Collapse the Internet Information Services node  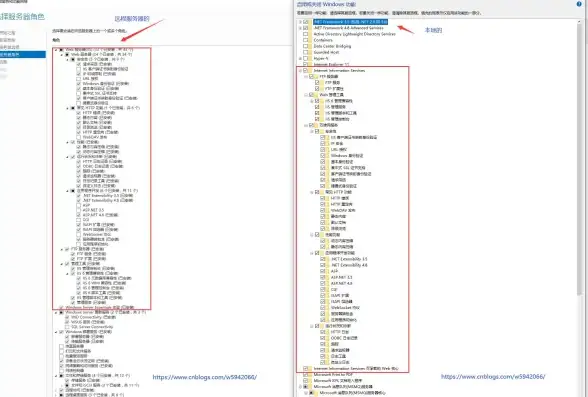point(300,70)
